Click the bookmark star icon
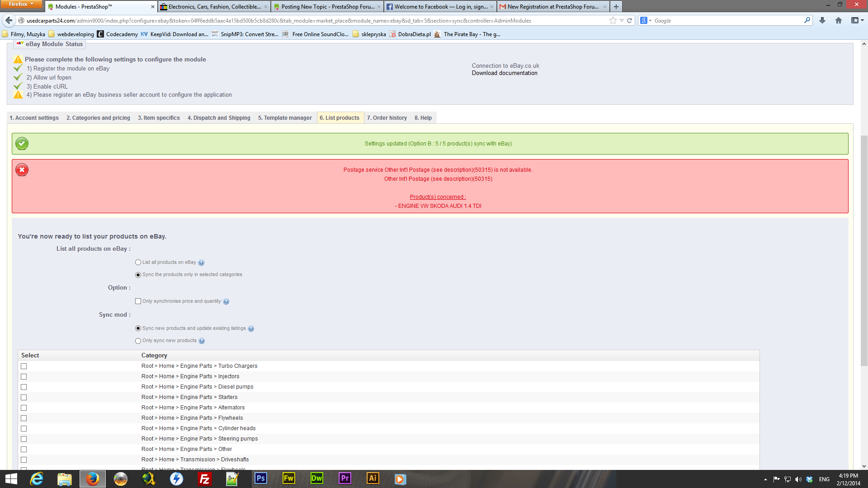Viewport: 868px width, 488px height. click(613, 20)
